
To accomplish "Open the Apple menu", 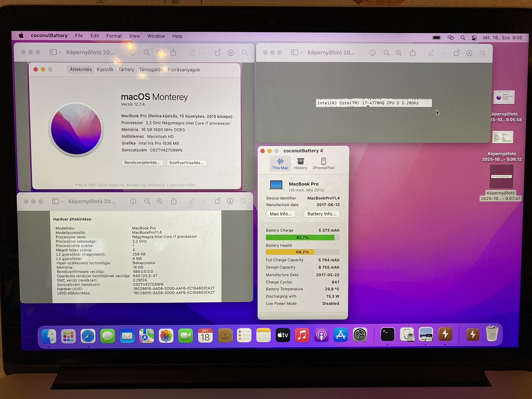I will pyautogui.click(x=21, y=36).
